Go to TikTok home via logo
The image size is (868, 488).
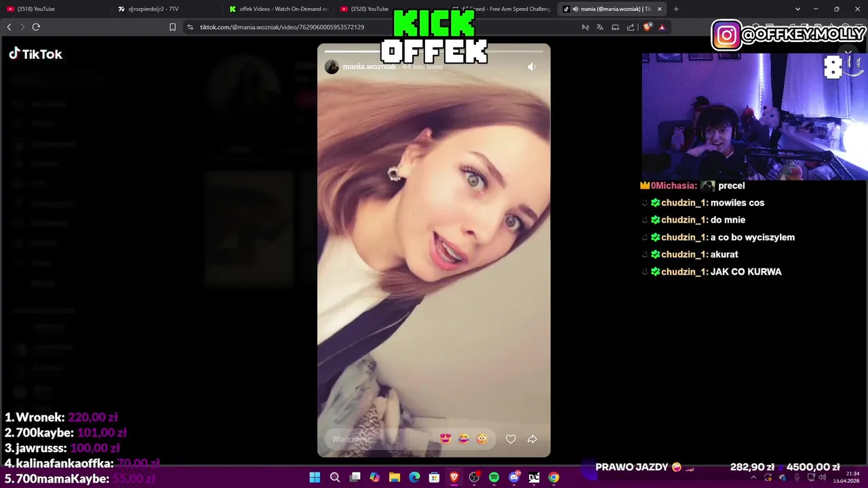coord(35,54)
